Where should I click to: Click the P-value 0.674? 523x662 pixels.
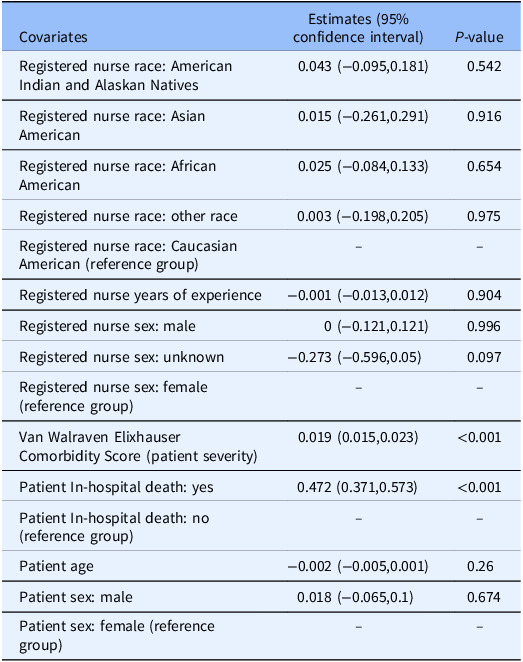coord(484,597)
